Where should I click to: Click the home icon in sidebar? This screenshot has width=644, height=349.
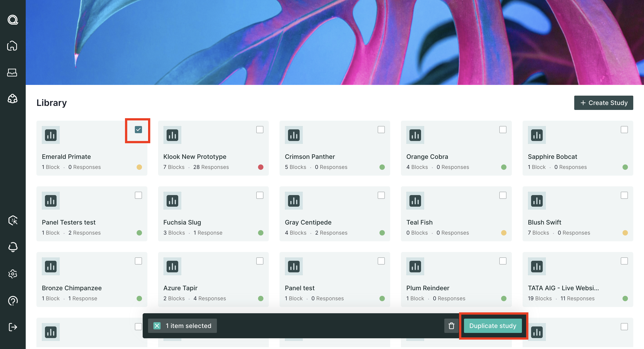(13, 46)
